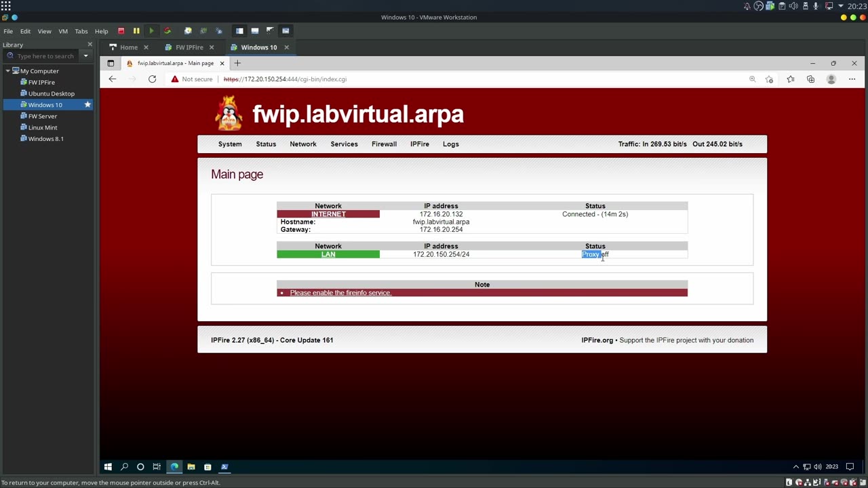The image size is (868, 488).
Task: Click the green power on icon
Action: click(x=151, y=30)
